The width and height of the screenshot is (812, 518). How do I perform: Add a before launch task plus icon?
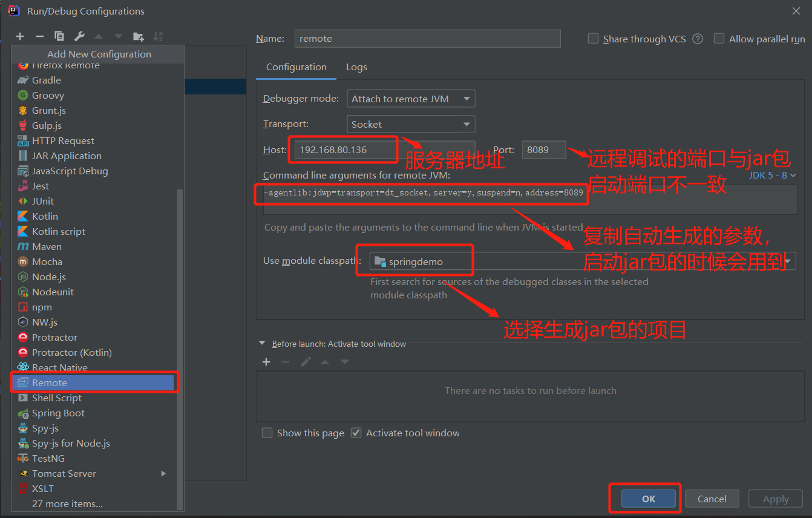tap(266, 362)
